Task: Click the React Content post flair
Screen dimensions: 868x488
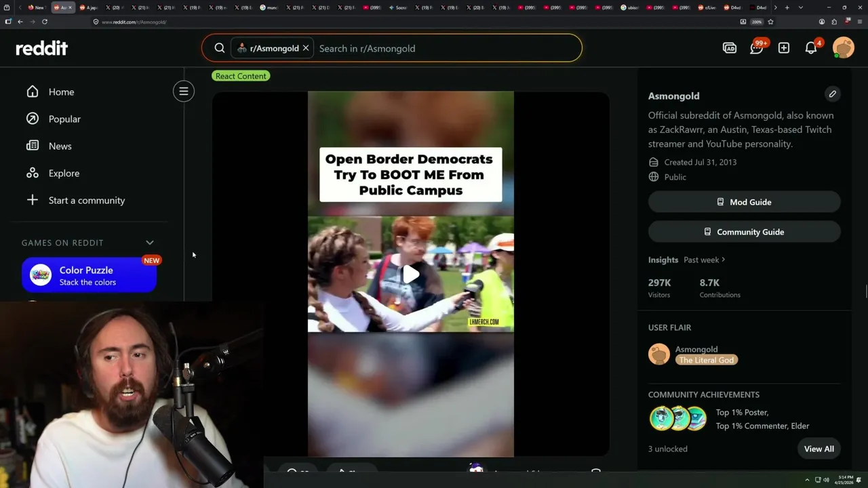Action: [241, 76]
